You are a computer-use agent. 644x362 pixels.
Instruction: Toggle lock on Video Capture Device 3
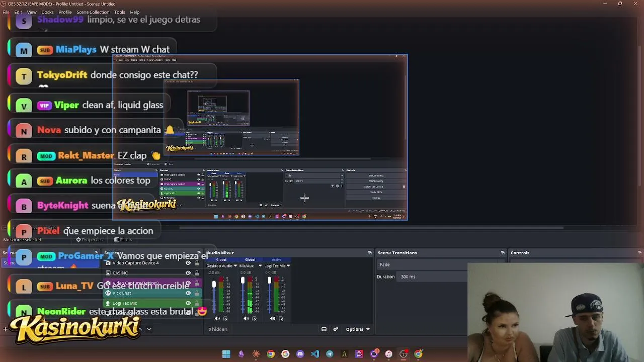[197, 283]
